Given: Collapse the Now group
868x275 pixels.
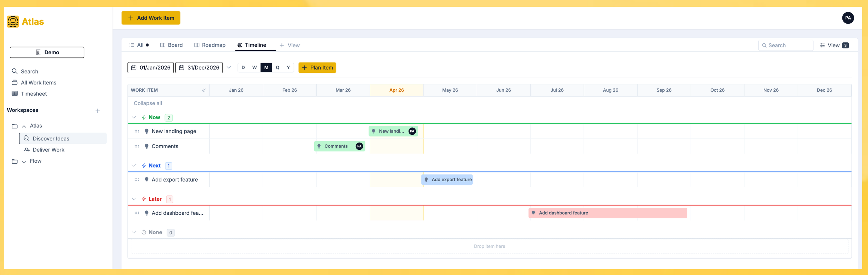Looking at the screenshot, I should (x=134, y=118).
